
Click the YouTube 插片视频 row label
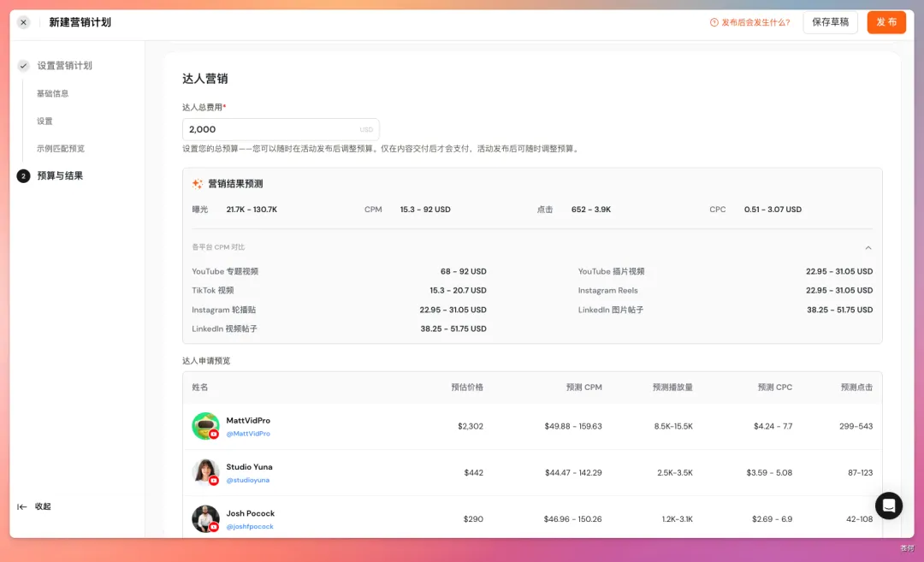[611, 271]
